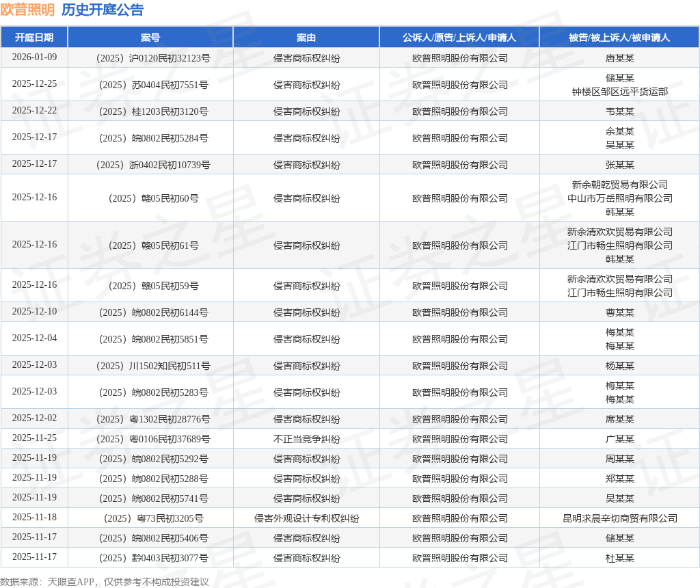This screenshot has height=588, width=700.
Task: Click defendant 周某某
Action: (619, 459)
